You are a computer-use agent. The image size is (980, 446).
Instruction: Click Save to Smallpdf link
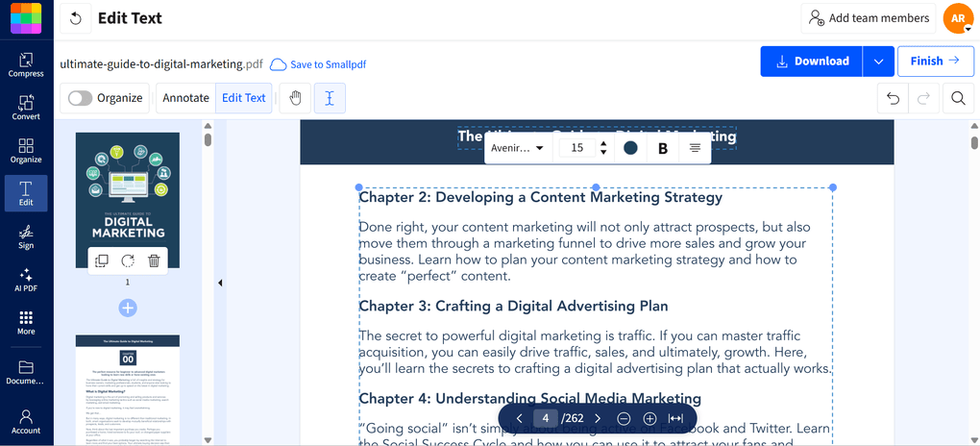(318, 63)
